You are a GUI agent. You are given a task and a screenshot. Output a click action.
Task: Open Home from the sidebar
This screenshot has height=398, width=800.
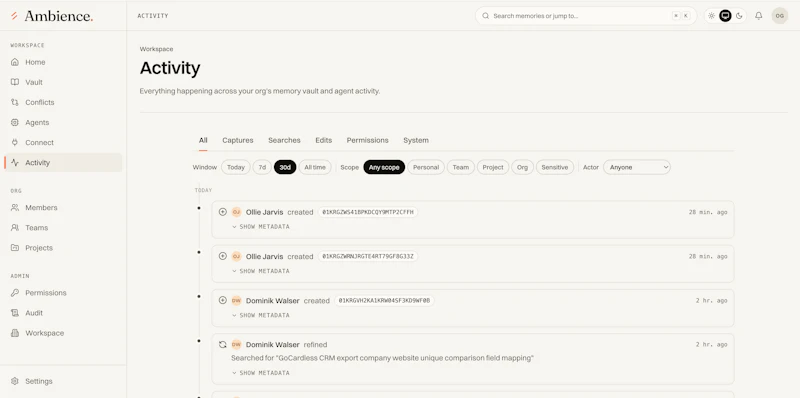(x=63, y=62)
